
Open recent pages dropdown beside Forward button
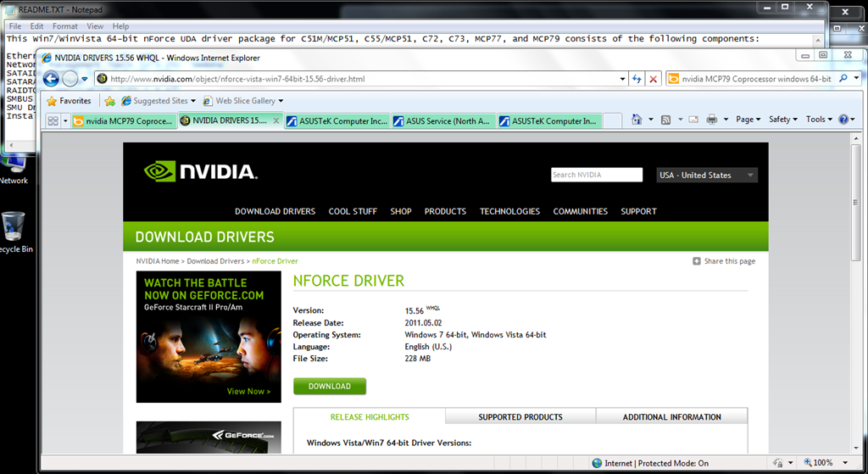(x=85, y=79)
